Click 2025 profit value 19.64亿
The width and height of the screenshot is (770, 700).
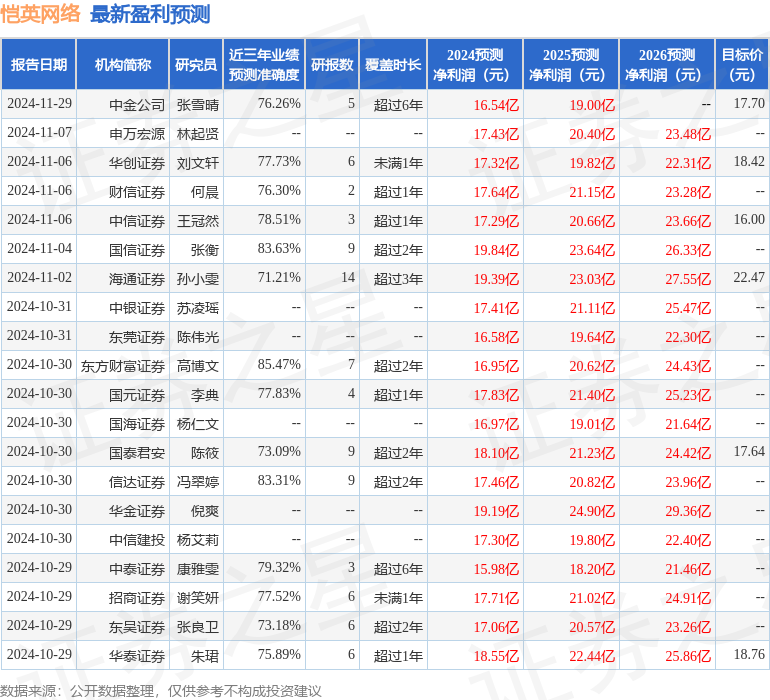pos(592,337)
